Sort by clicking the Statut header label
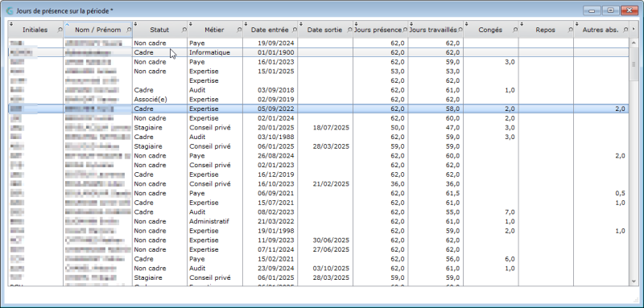The image size is (644, 308). click(159, 30)
